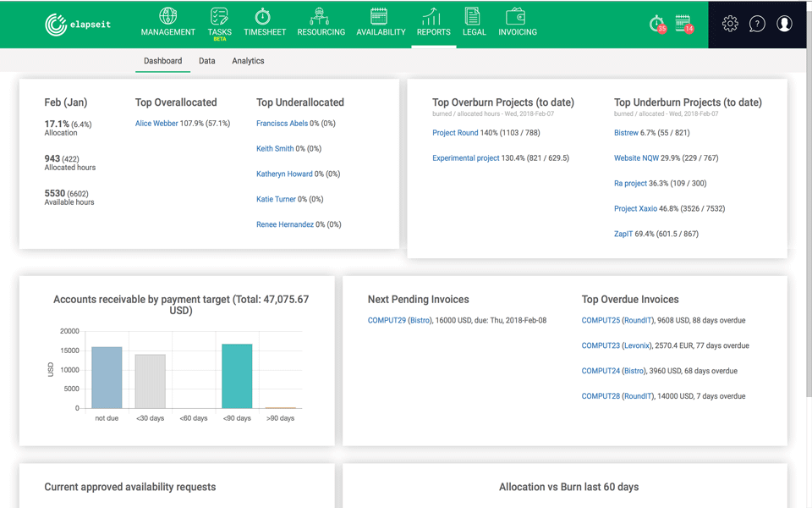Select the TIMESHEET menu label
Viewport: 812px width, 508px height.
[x=265, y=32]
